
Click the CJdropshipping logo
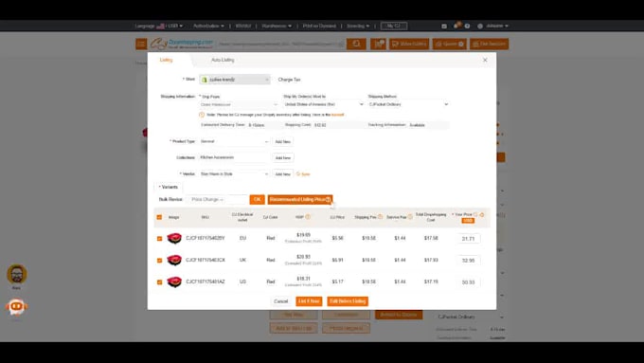click(x=182, y=44)
